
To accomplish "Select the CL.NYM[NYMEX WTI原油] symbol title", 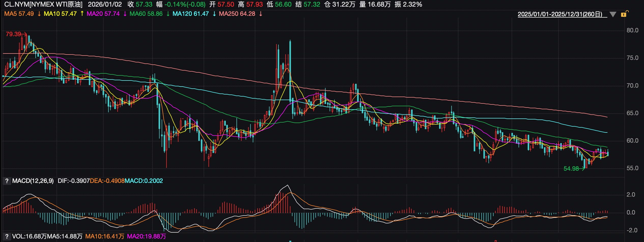I will coord(43,4).
